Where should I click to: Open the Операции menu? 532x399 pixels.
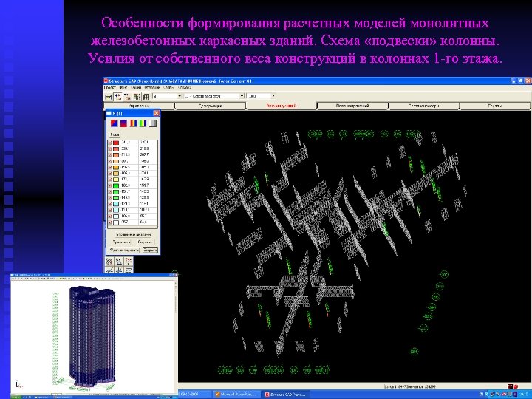pos(152,87)
